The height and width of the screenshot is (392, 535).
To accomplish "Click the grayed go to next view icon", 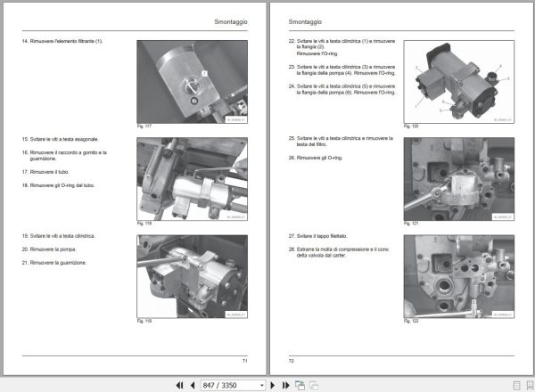I will (313, 385).
